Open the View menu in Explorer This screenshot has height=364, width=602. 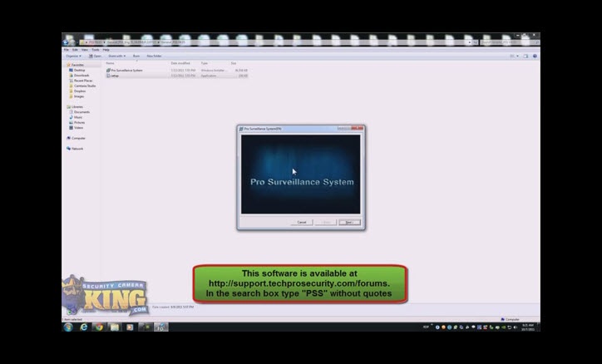85,50
